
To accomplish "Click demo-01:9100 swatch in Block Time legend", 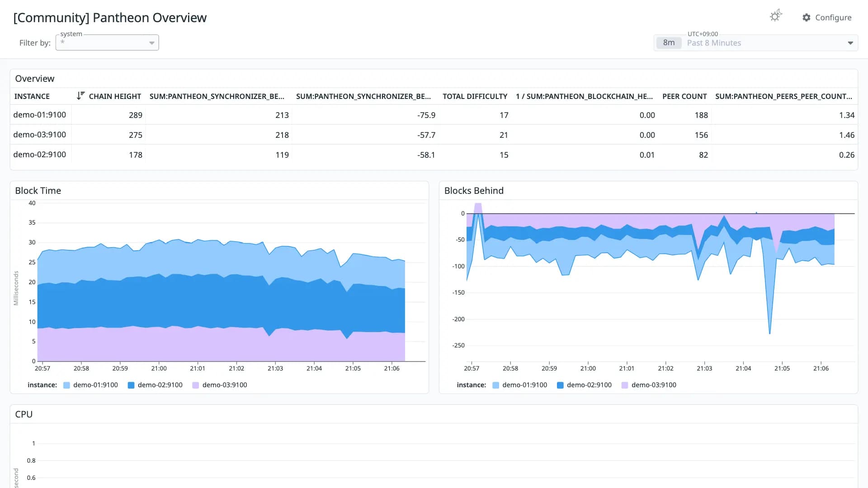I will pos(66,385).
